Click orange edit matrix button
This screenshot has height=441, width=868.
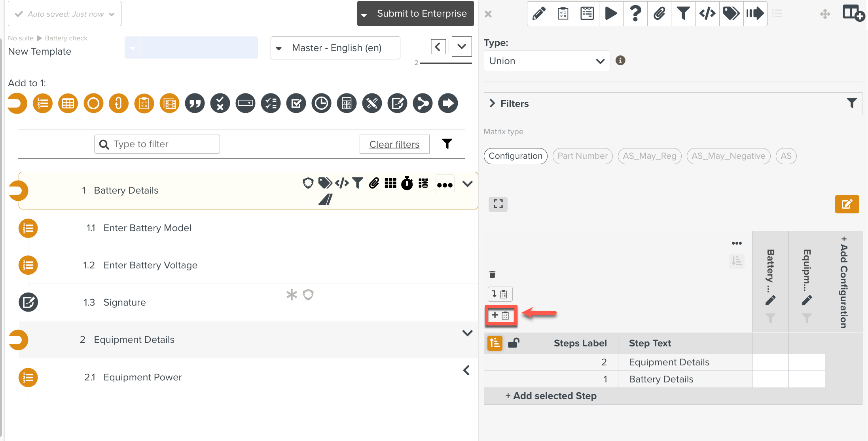(x=847, y=204)
